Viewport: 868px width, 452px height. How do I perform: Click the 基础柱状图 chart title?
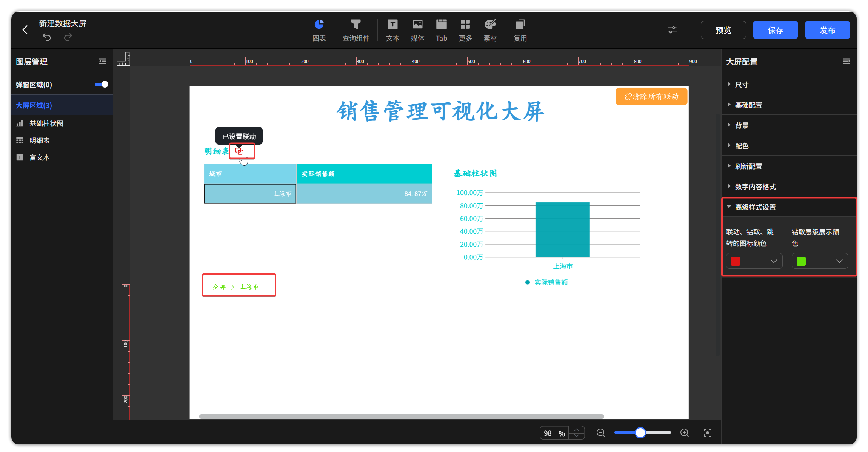pos(475,173)
